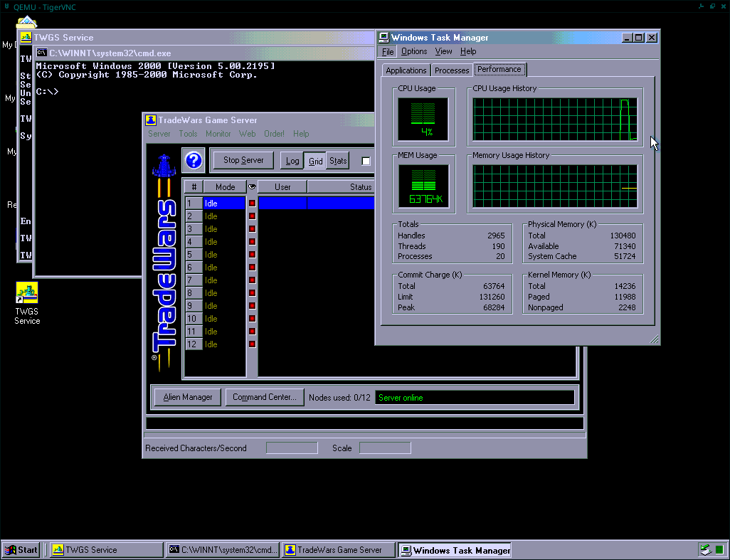This screenshot has height=560, width=730.
Task: Switch to TWGS Service in the taskbar
Action: coord(106,550)
